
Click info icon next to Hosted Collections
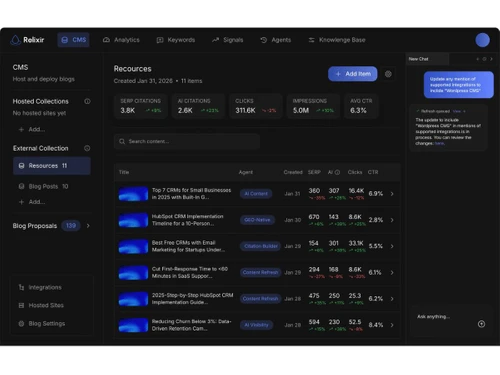click(x=87, y=101)
